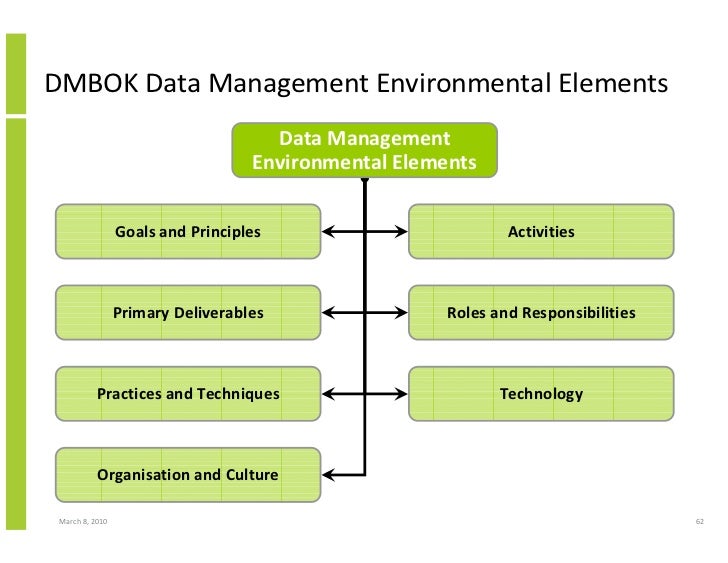
Task: Select the 'Activities' box
Action: point(541,231)
